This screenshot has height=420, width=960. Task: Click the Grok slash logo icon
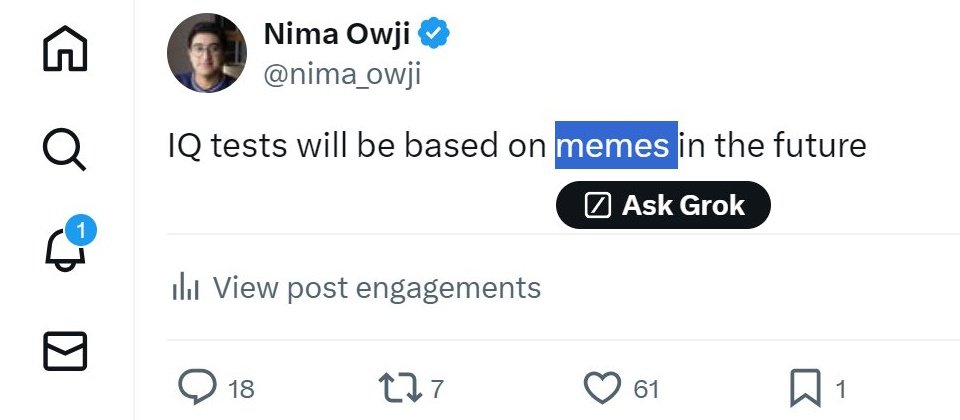pyautogui.click(x=598, y=205)
